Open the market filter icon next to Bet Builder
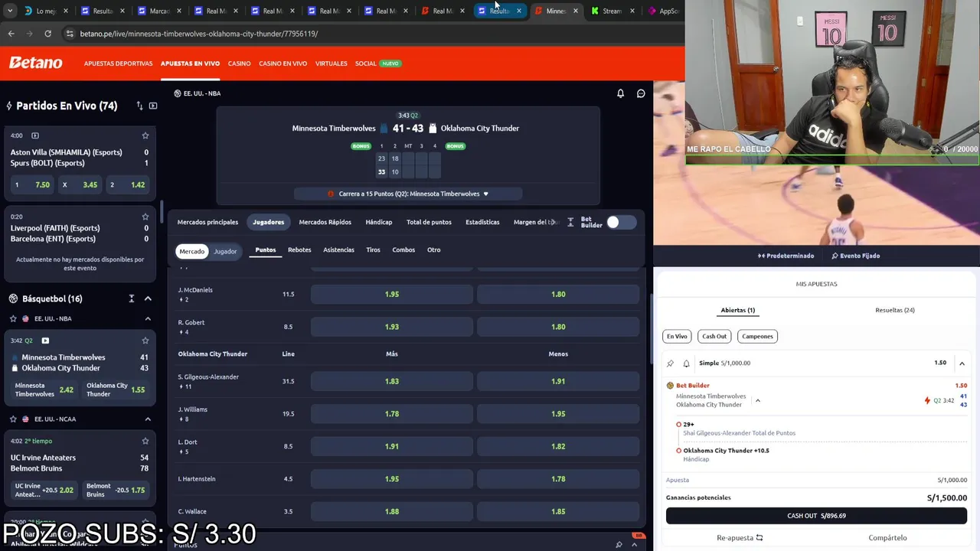980x551 pixels. [570, 222]
